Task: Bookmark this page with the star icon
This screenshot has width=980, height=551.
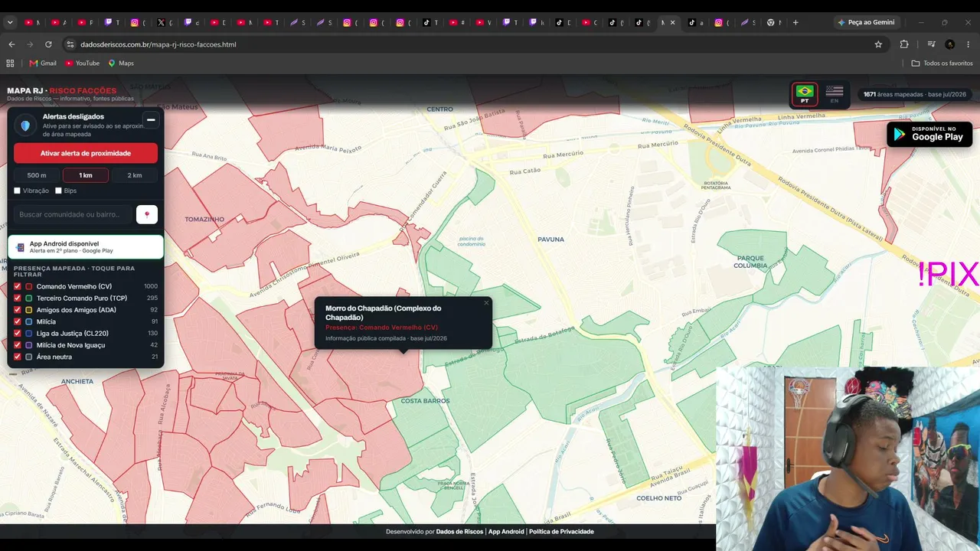Action: coord(878,44)
